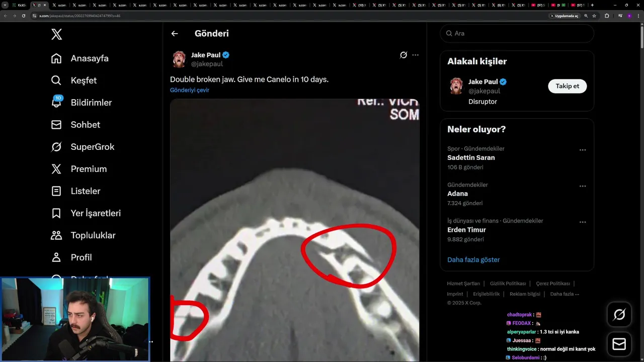
Task: Open the floating Grok button
Action: pos(619,315)
